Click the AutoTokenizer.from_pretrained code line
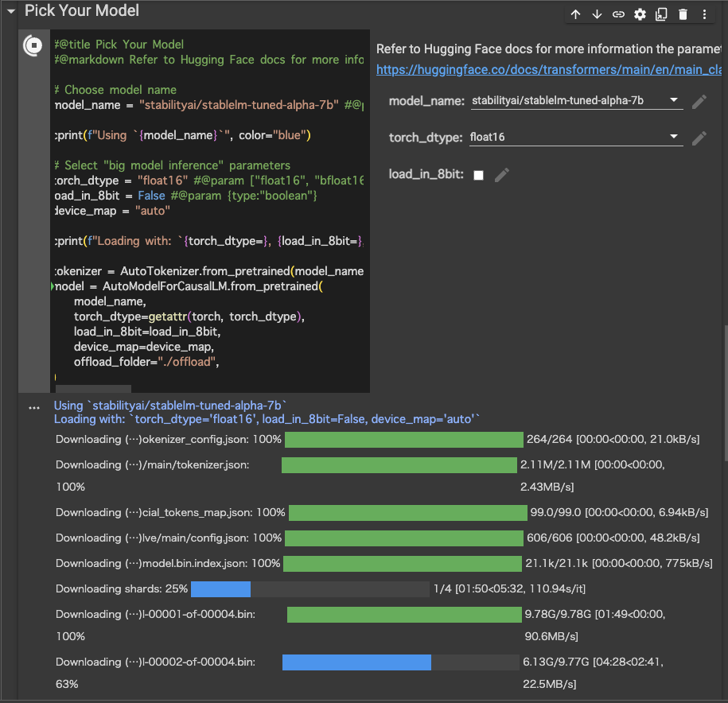Viewport: 728px width, 703px height. coord(209,271)
